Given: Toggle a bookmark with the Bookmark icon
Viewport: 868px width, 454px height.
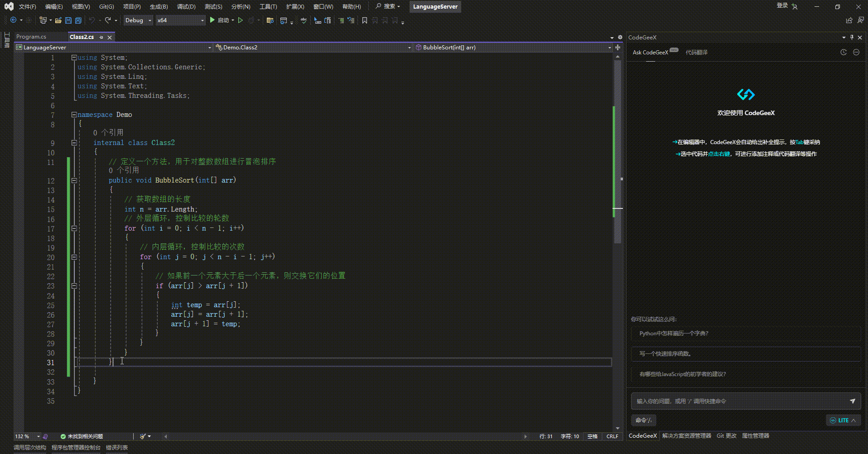Looking at the screenshot, I should tap(365, 20).
